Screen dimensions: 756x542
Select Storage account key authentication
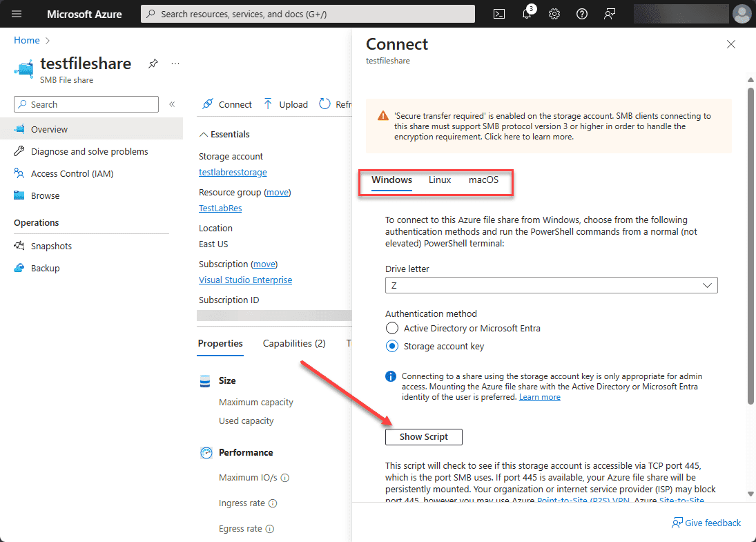point(392,346)
